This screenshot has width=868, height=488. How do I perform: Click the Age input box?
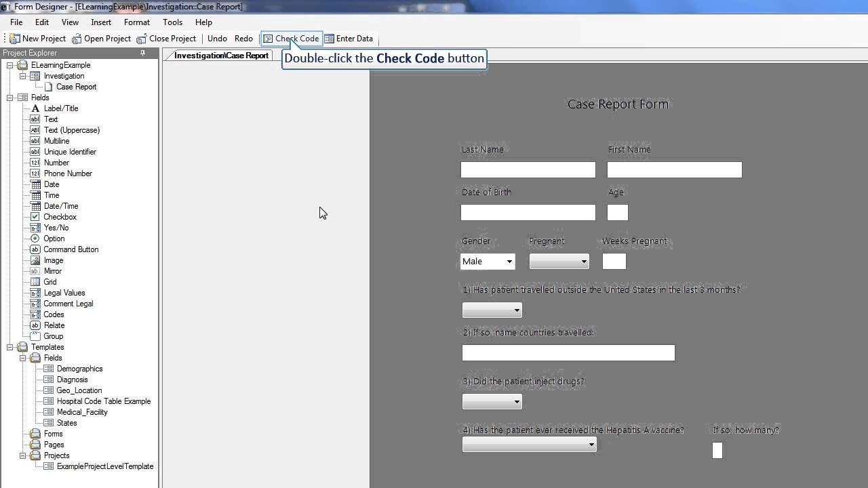pyautogui.click(x=618, y=212)
